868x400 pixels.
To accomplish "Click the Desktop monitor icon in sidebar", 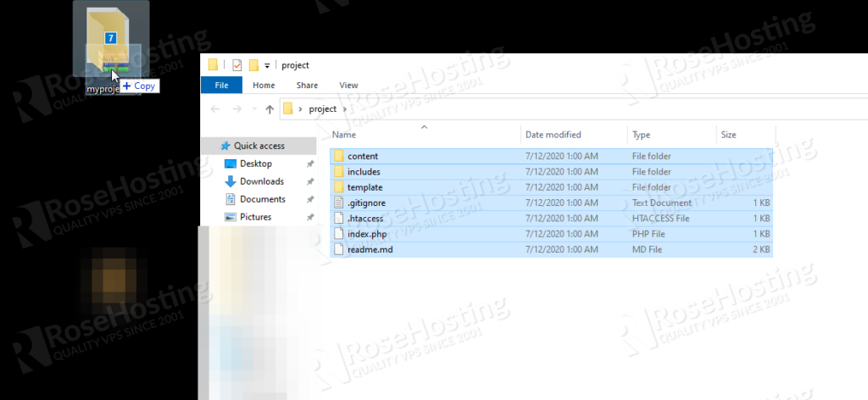I will tap(231, 164).
